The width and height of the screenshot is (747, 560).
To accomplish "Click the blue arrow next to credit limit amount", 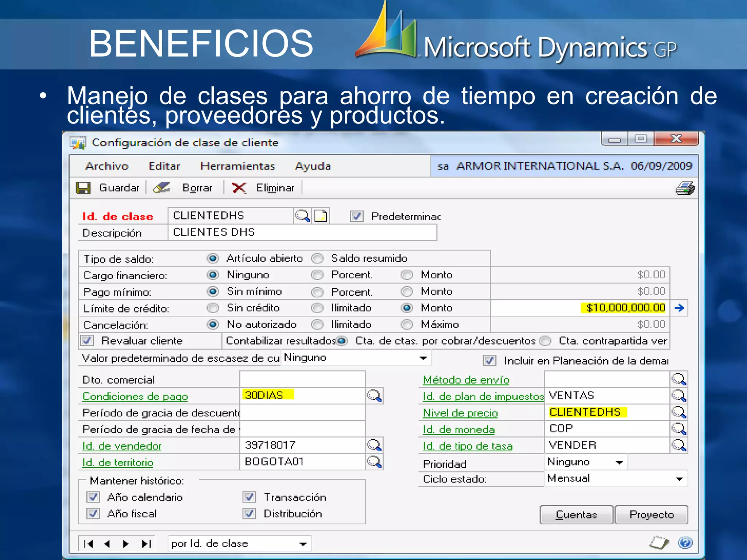I will [679, 308].
